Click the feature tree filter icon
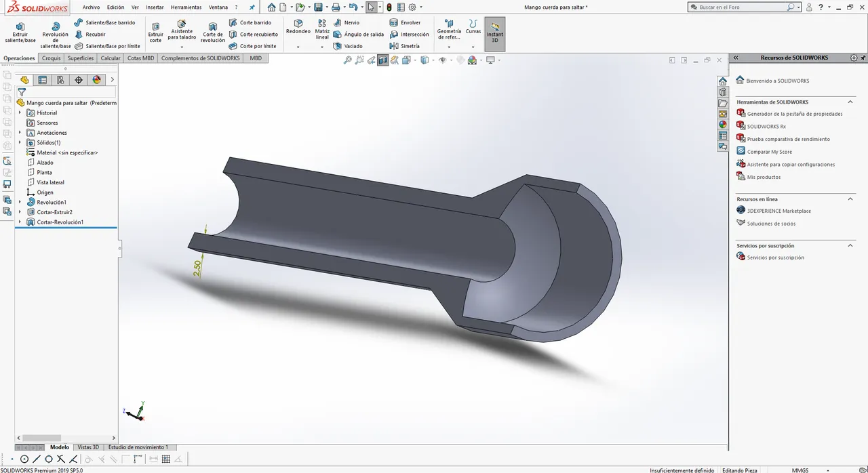Screen dimensions: 868x473 click(22, 92)
